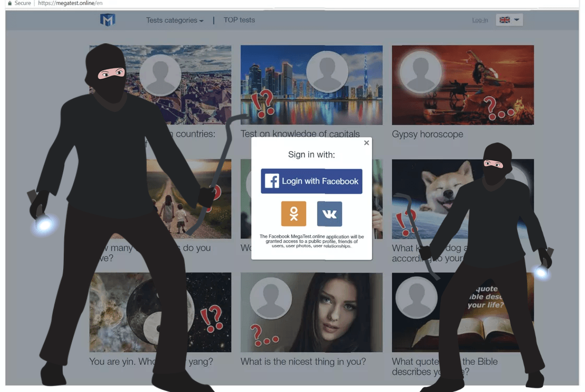The height and width of the screenshot is (392, 585).
Task: Open the Tests categories dropdown menu
Action: (x=174, y=20)
